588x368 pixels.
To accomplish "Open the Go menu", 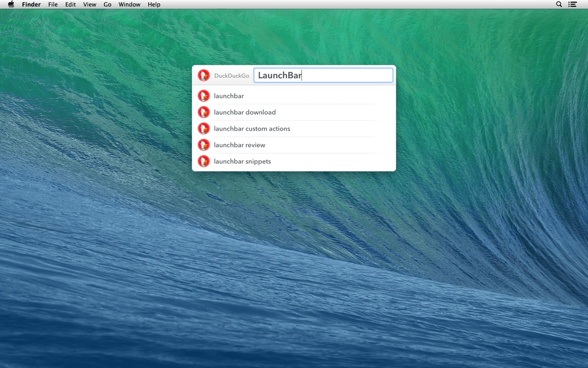I will [x=107, y=5].
